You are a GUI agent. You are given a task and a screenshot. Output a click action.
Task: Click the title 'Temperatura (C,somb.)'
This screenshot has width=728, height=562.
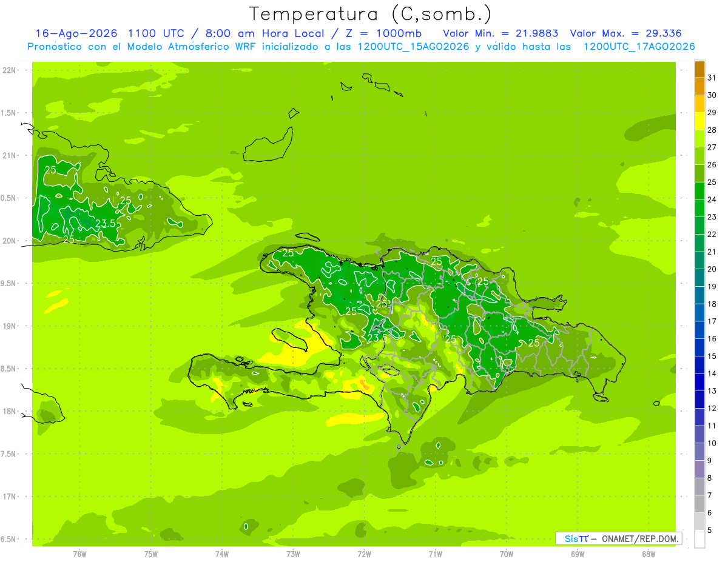(370, 14)
